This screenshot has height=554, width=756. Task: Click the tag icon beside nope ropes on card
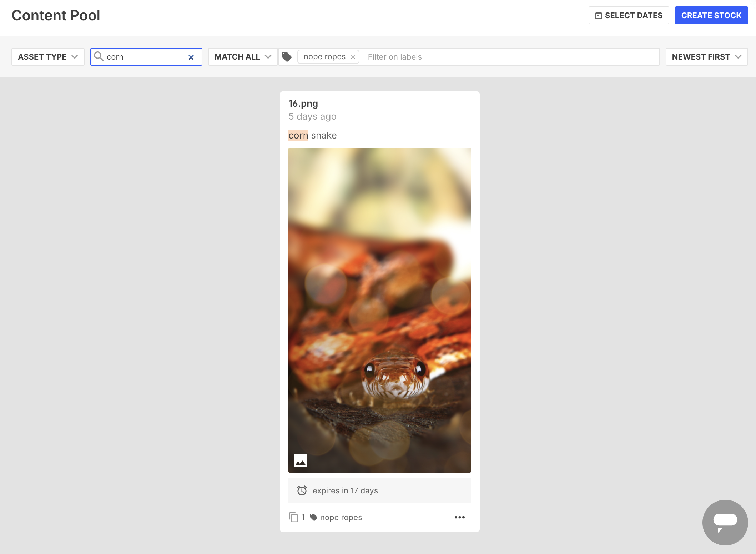[x=314, y=517]
